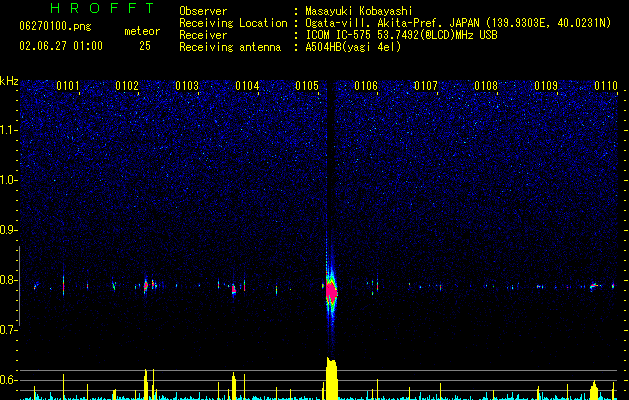
Task: Click the 0109 time marker
Action: (546, 86)
